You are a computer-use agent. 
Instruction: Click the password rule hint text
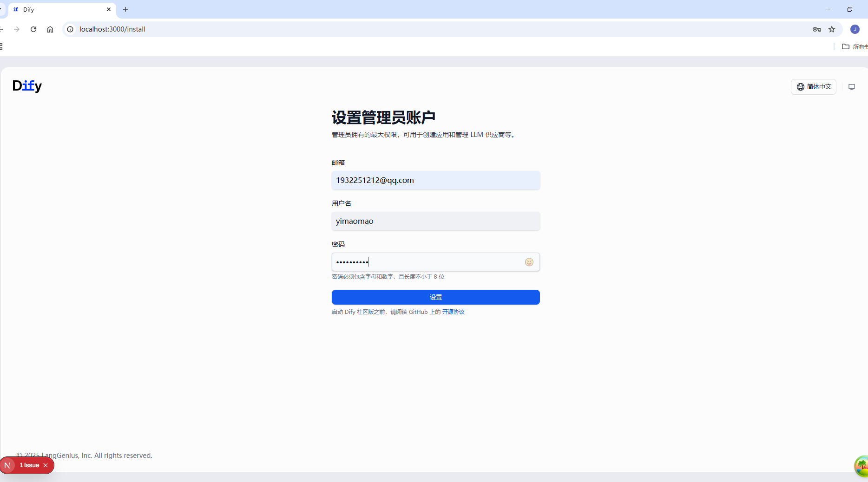coord(388,277)
